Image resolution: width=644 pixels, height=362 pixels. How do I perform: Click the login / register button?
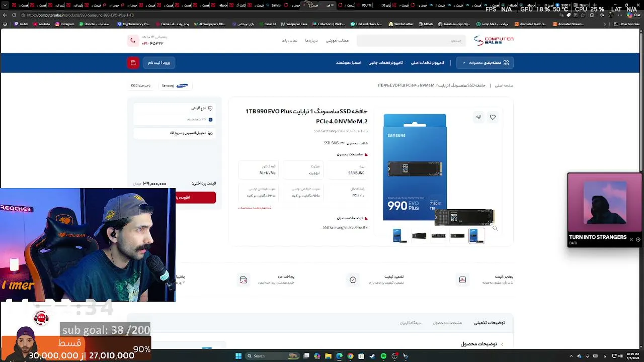[x=159, y=63]
